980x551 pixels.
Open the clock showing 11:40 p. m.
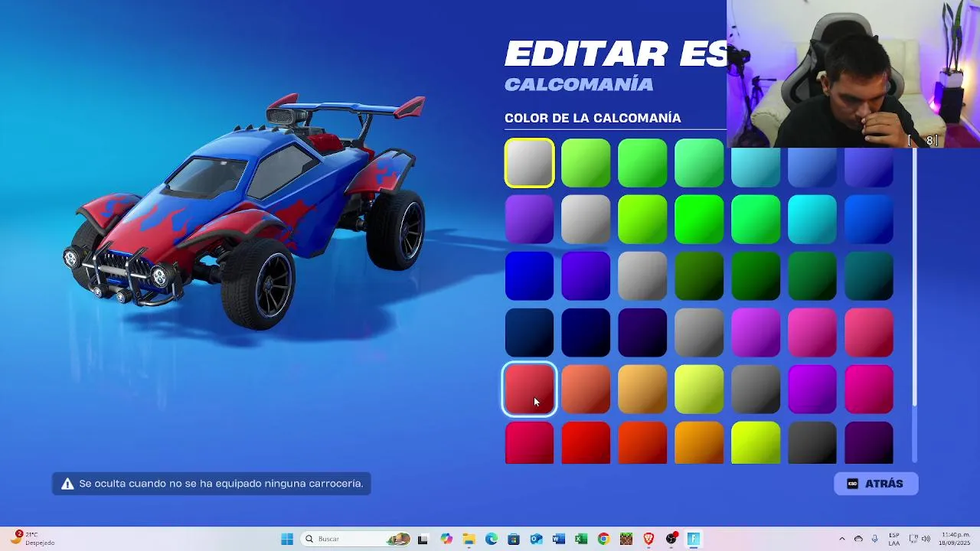pos(955,539)
